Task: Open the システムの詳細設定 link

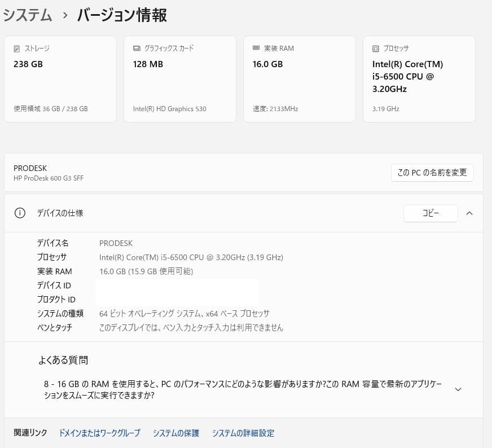Action: pyautogui.click(x=243, y=433)
